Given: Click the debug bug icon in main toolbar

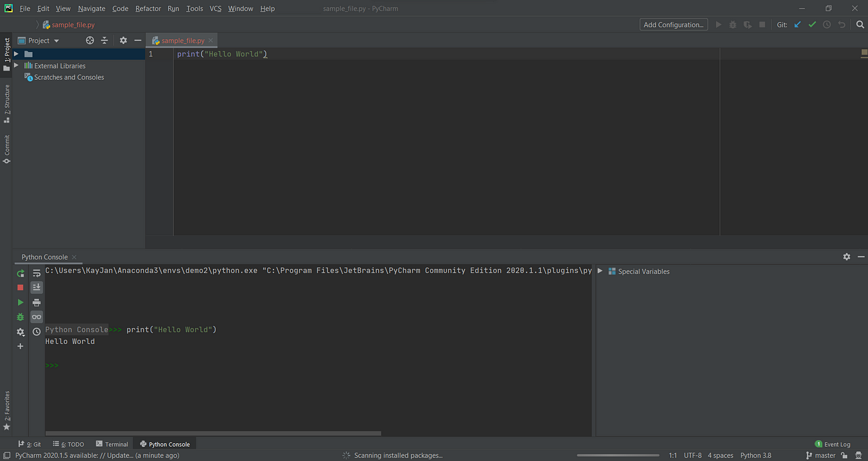Looking at the screenshot, I should coord(733,25).
